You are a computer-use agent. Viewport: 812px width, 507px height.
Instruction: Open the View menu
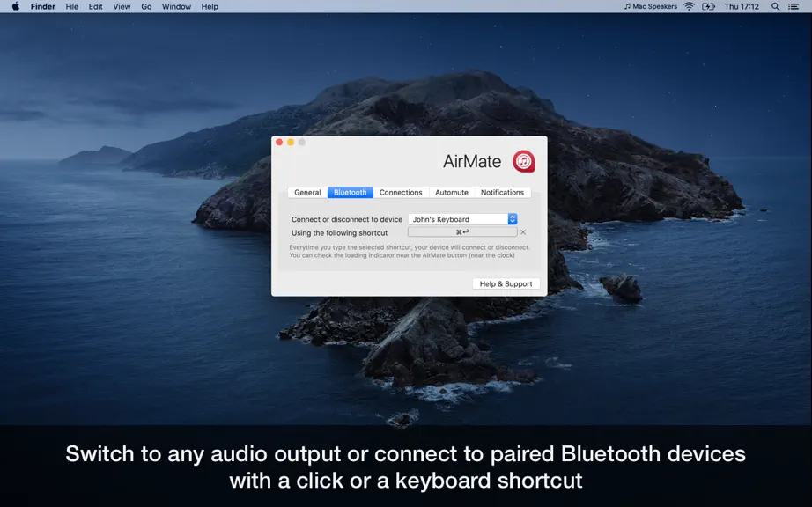pyautogui.click(x=122, y=6)
